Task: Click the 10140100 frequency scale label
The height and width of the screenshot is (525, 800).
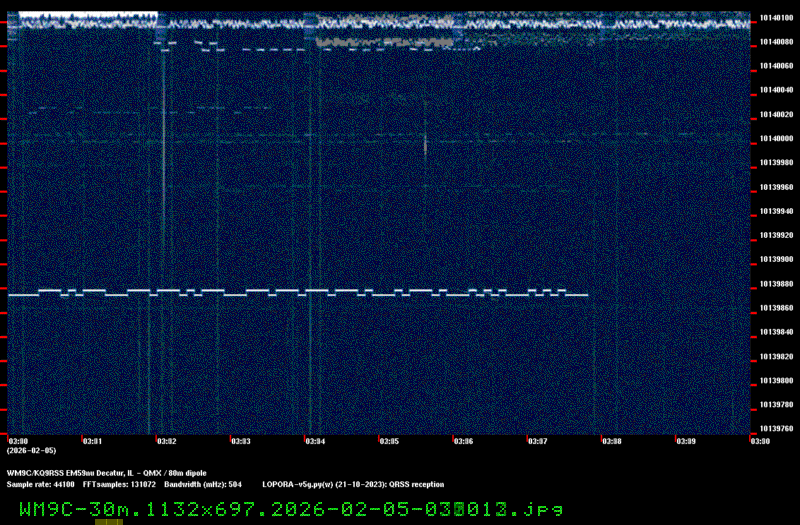Action: tap(776, 17)
